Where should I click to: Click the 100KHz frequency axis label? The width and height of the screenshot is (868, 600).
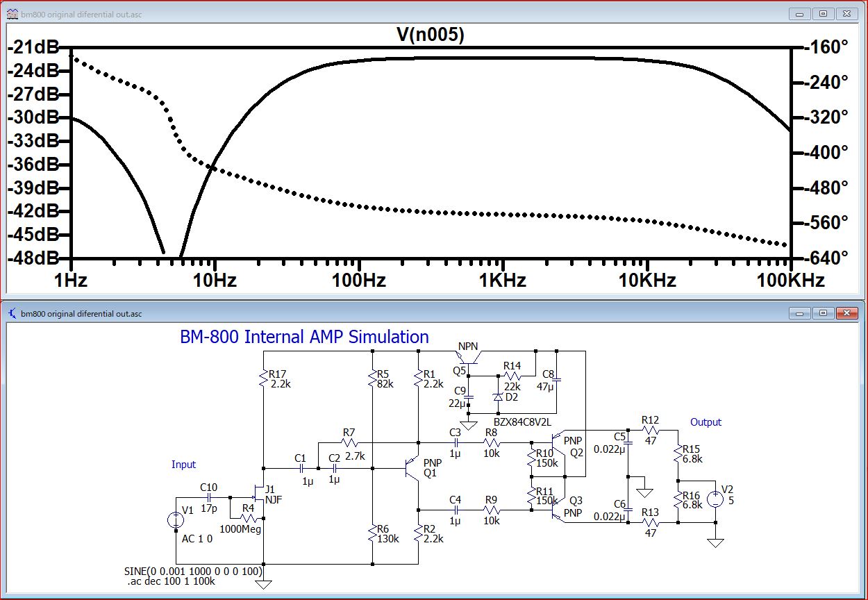click(791, 281)
